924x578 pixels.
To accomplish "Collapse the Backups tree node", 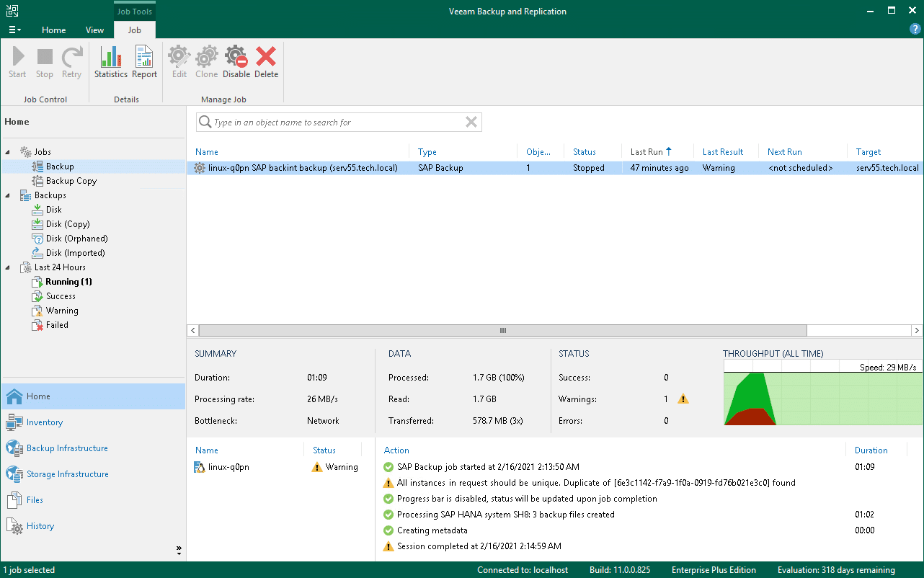I will coord(9,195).
